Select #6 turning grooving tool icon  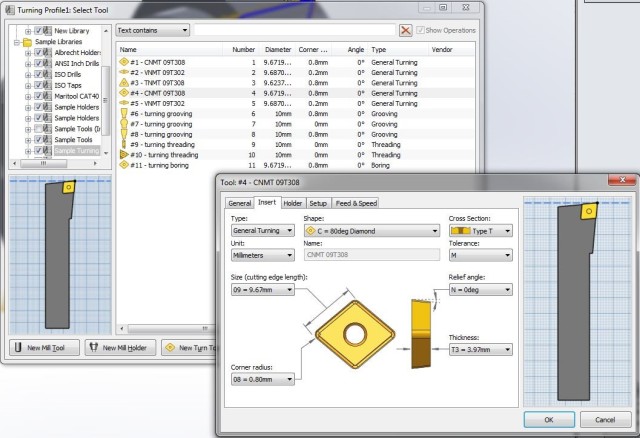[124, 113]
